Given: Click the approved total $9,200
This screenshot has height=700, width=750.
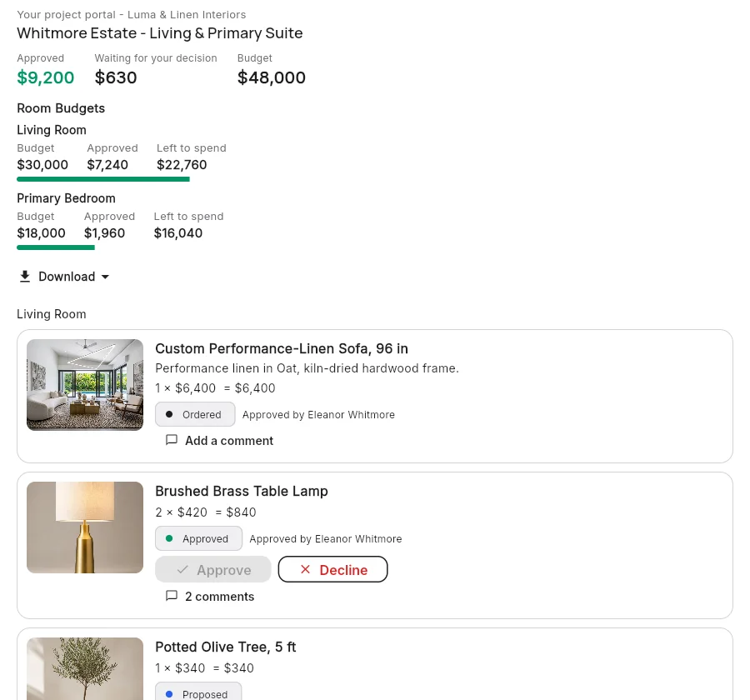Looking at the screenshot, I should point(46,77).
